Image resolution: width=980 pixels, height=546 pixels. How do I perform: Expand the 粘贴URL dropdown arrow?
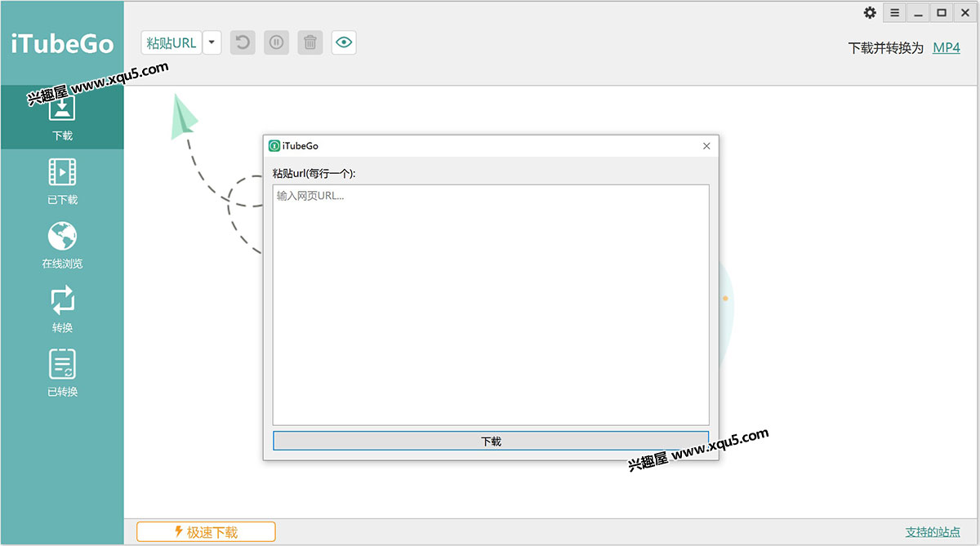click(212, 42)
